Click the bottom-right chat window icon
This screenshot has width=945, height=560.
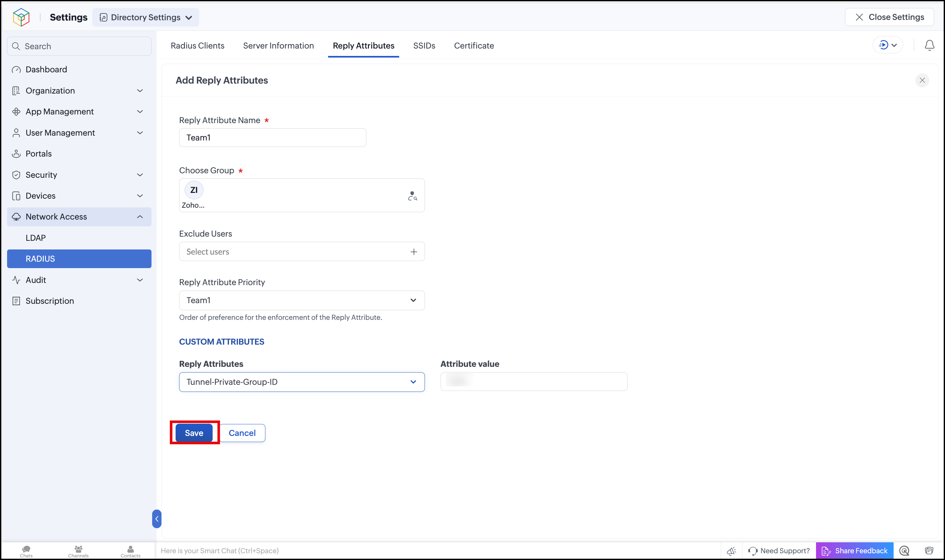coord(929,551)
